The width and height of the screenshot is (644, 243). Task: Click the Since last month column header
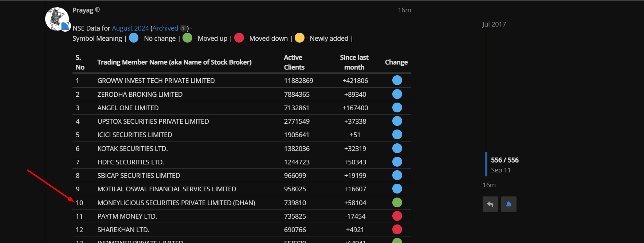354,62
